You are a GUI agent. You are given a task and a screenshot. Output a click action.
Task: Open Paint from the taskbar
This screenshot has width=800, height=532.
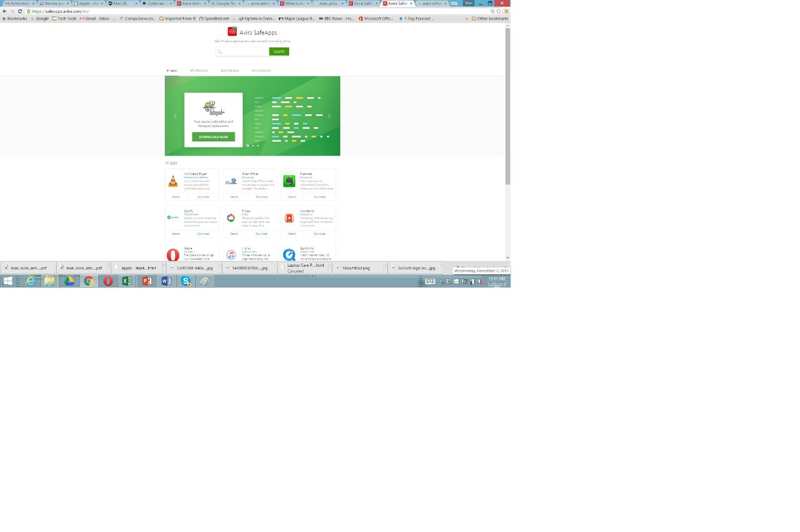[x=205, y=281]
